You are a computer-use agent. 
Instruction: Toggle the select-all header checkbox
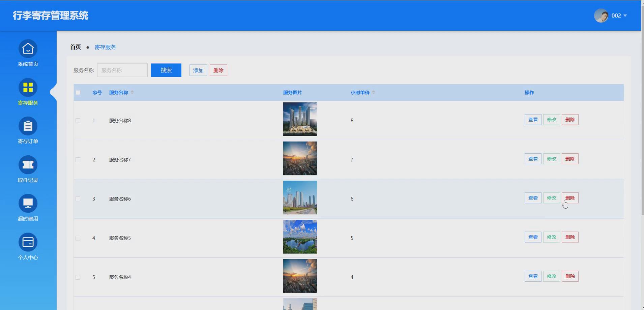pos(78,93)
